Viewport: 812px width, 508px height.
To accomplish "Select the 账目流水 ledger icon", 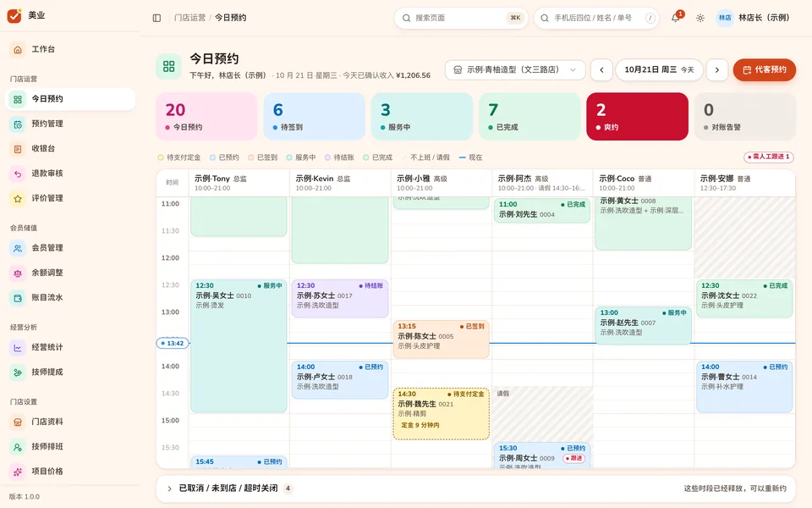I will 18,298.
